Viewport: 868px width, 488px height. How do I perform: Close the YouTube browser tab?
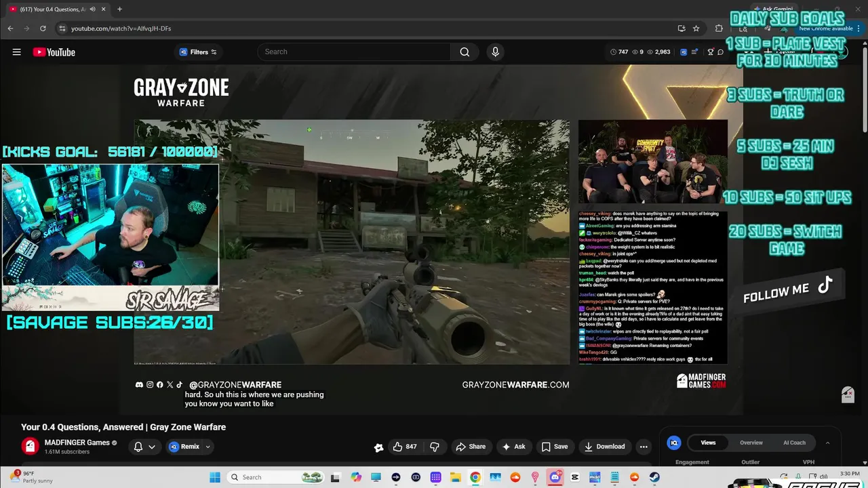coord(103,9)
